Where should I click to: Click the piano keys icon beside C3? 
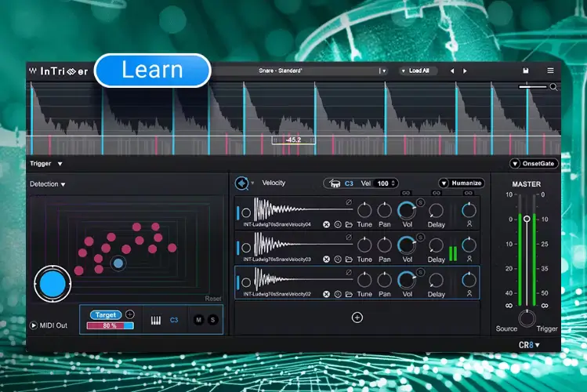(x=156, y=320)
